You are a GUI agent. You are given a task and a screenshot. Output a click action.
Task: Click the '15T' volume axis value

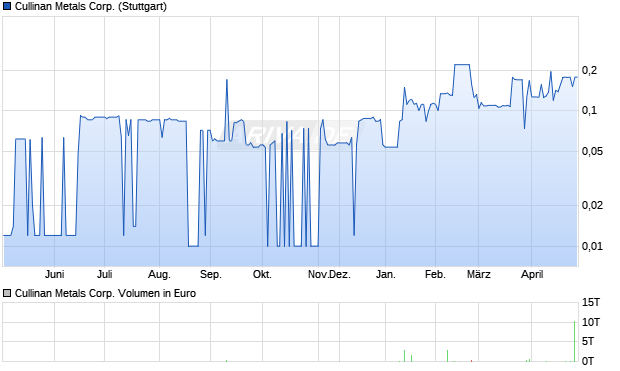click(591, 303)
